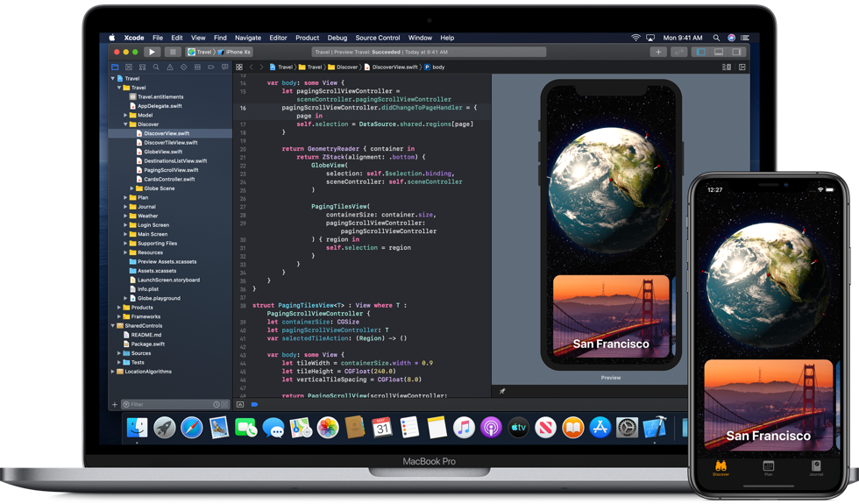Viewport: 859px width, 504px height.
Task: Click DiscoverView.swift in the jump bar
Action: (391, 67)
